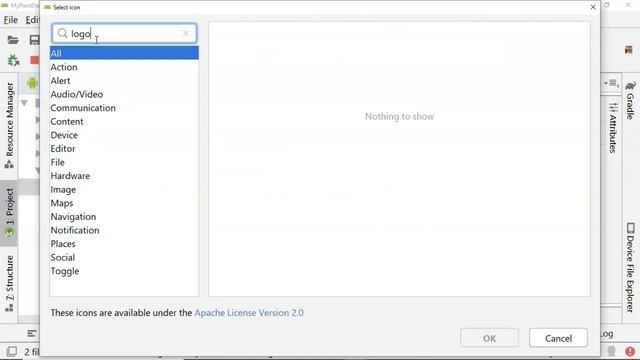Select the Alert category
640x360 pixels.
click(124, 80)
